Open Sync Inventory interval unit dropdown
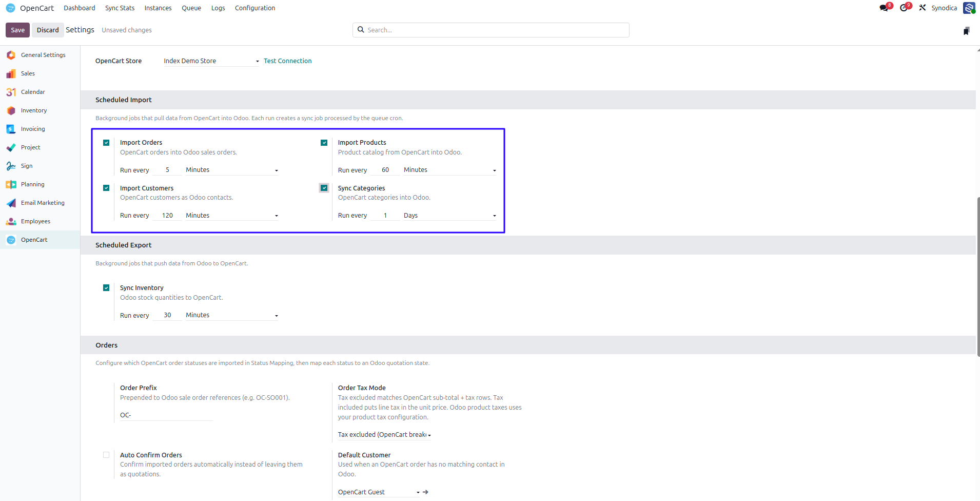Image resolution: width=980 pixels, height=501 pixels. pyautogui.click(x=232, y=315)
